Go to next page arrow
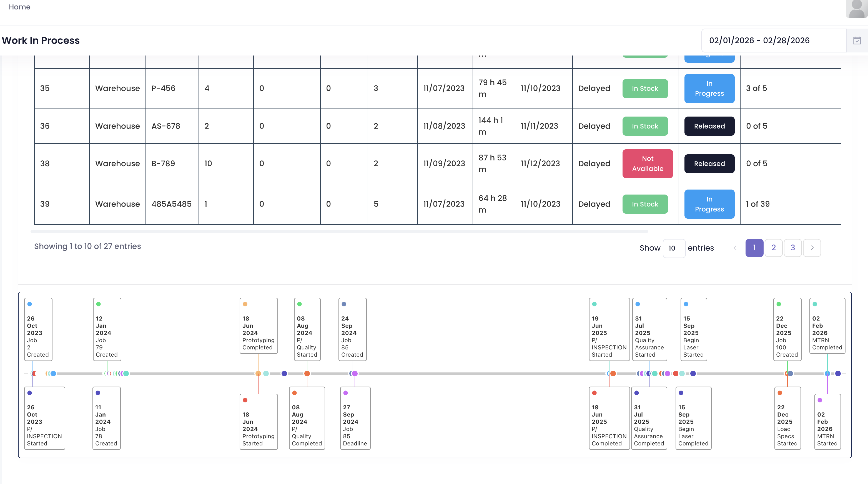This screenshot has width=868, height=484. (x=812, y=248)
